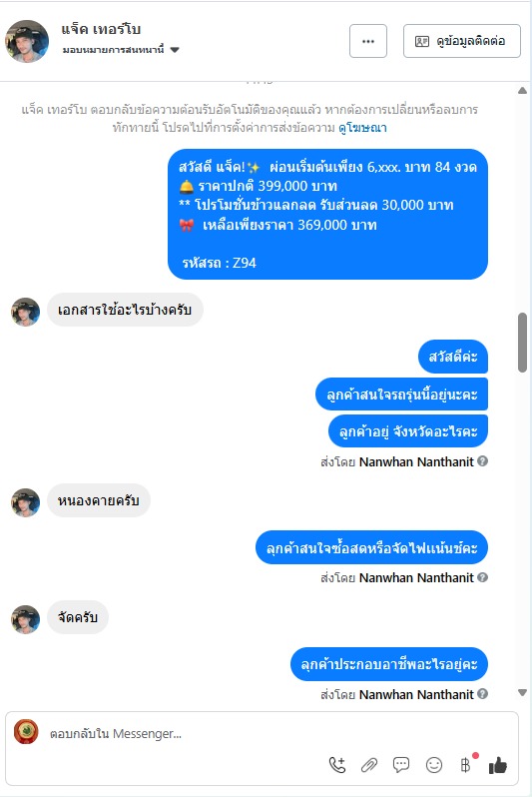Image resolution: width=532 pixels, height=797 pixels.
Task: Click help icon under ซื้อสดหรือจัดไฟแนนซ์ message
Action: [483, 577]
